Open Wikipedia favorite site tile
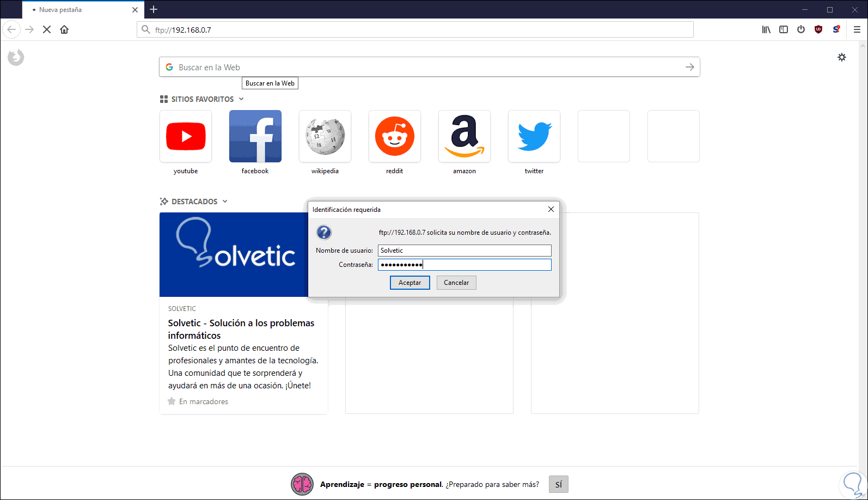Viewport: 868px width, 500px height. pyautogui.click(x=325, y=136)
